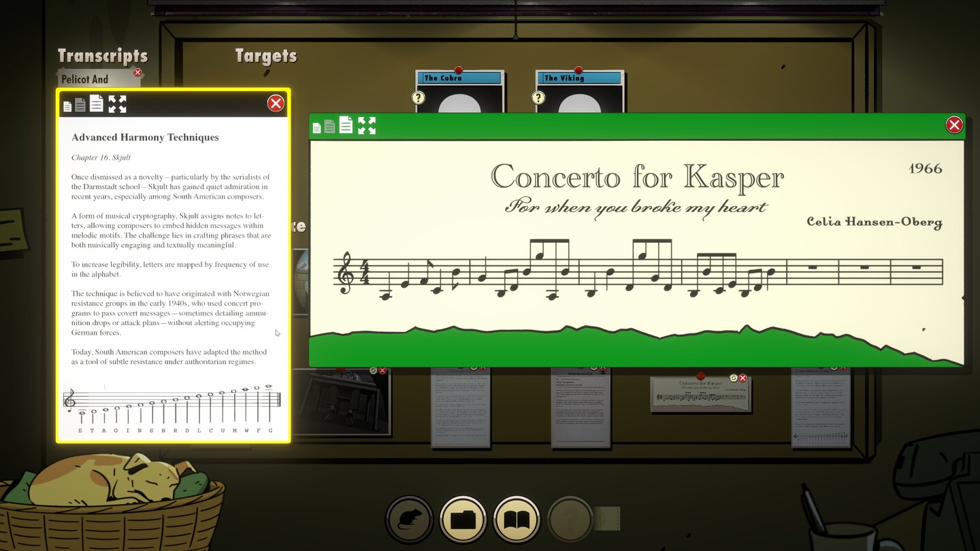
Task: Close the Concerto for Kasper sheet
Action: tap(954, 125)
